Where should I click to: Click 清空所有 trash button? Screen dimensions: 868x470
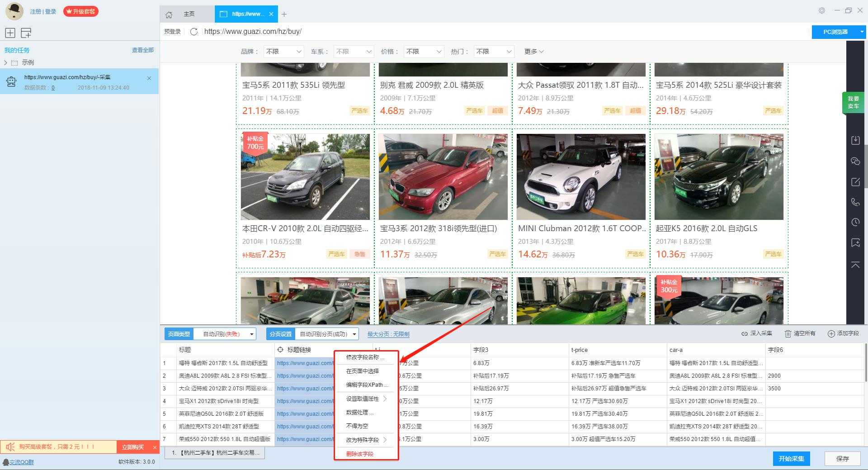[x=800, y=333]
